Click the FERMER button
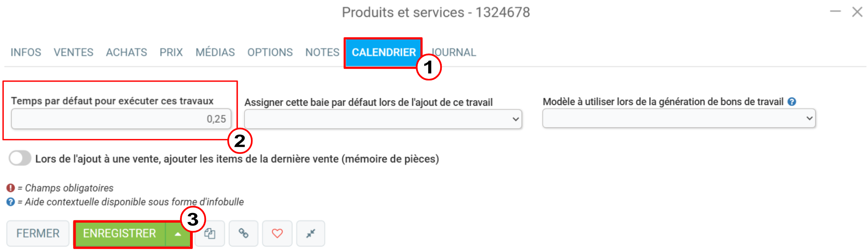This screenshot has height=251, width=868. (38, 234)
